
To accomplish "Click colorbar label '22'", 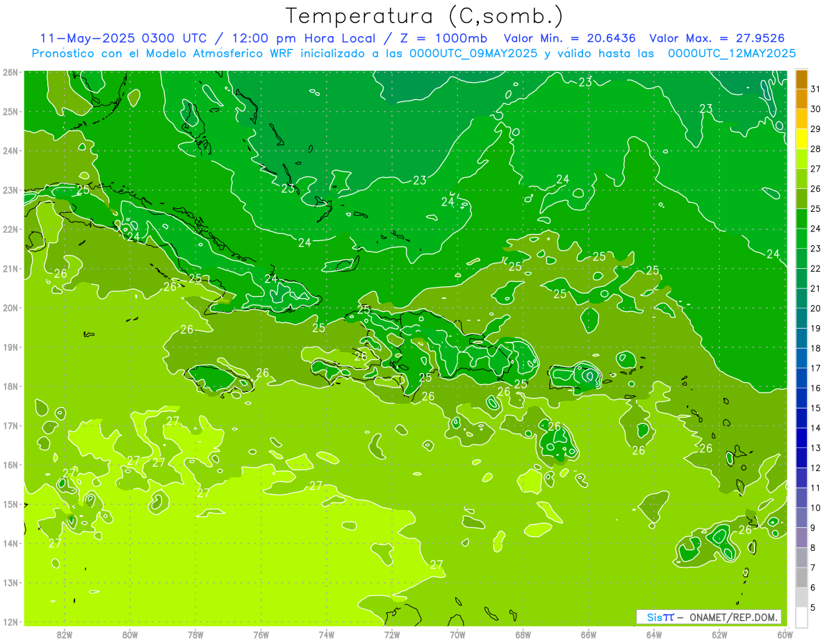I will tap(816, 268).
